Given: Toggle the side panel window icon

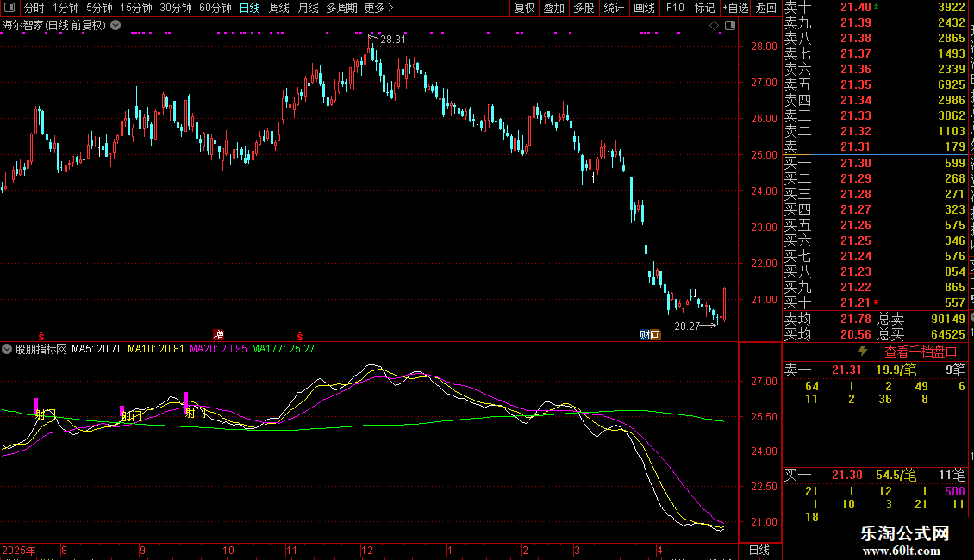Looking at the screenshot, I should (x=730, y=26).
